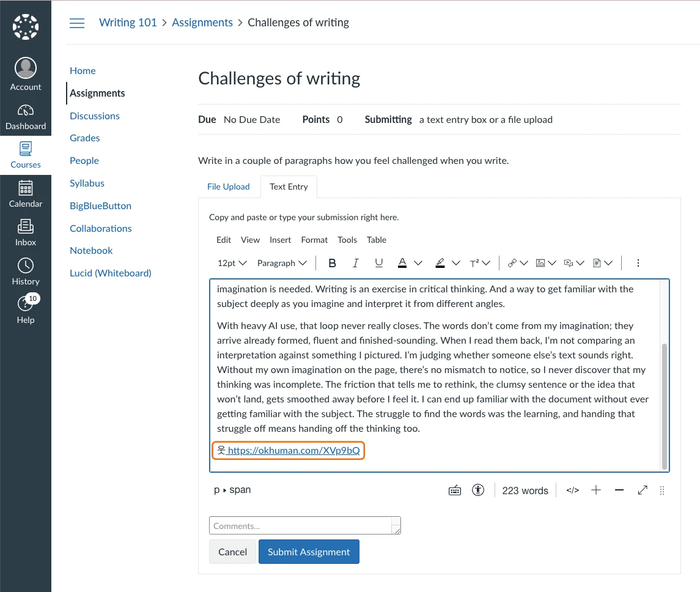Click into the Comments field

click(x=305, y=525)
